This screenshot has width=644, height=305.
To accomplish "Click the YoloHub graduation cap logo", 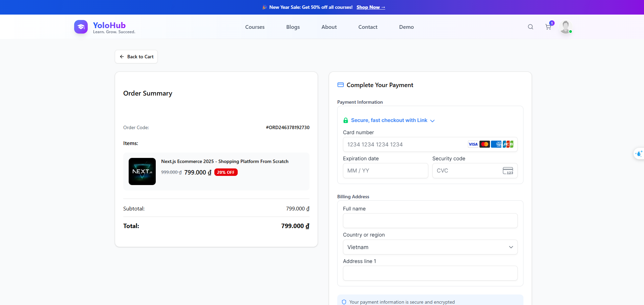I will (81, 27).
